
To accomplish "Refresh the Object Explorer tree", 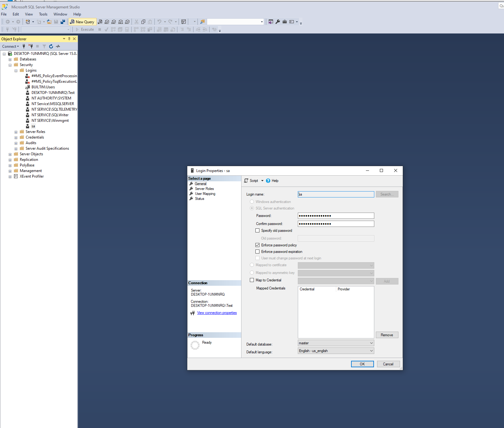I will [x=51, y=46].
